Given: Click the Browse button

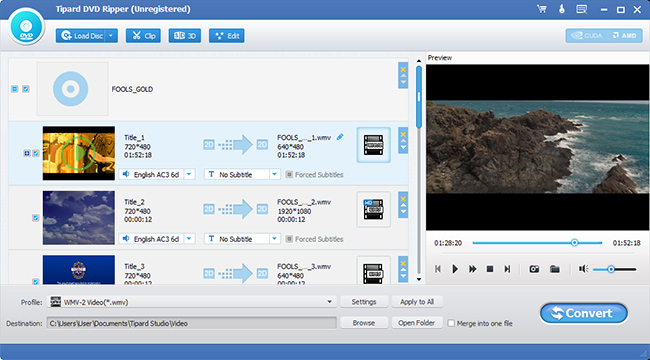Looking at the screenshot, I should tap(364, 323).
